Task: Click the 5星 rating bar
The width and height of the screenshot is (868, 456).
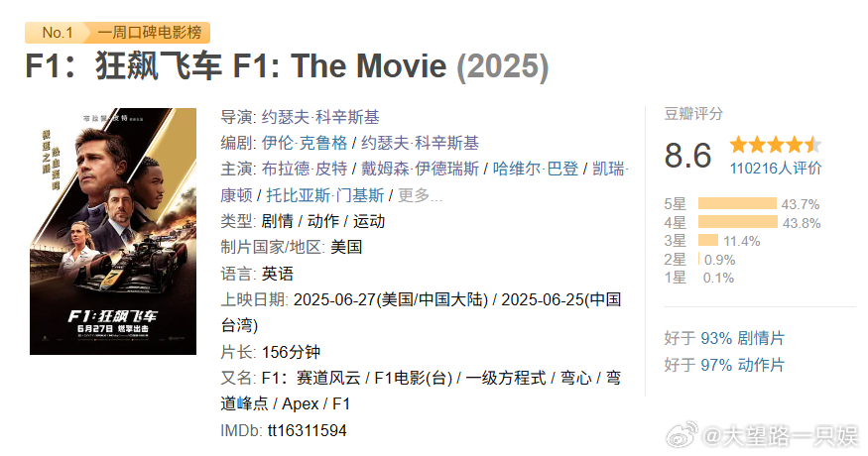Action: (x=737, y=203)
